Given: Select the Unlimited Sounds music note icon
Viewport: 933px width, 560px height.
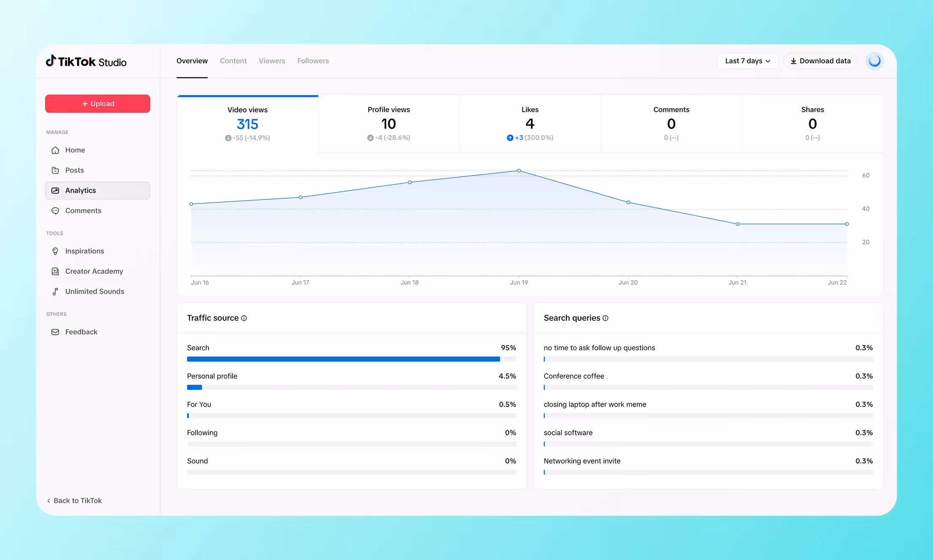Looking at the screenshot, I should [x=56, y=291].
